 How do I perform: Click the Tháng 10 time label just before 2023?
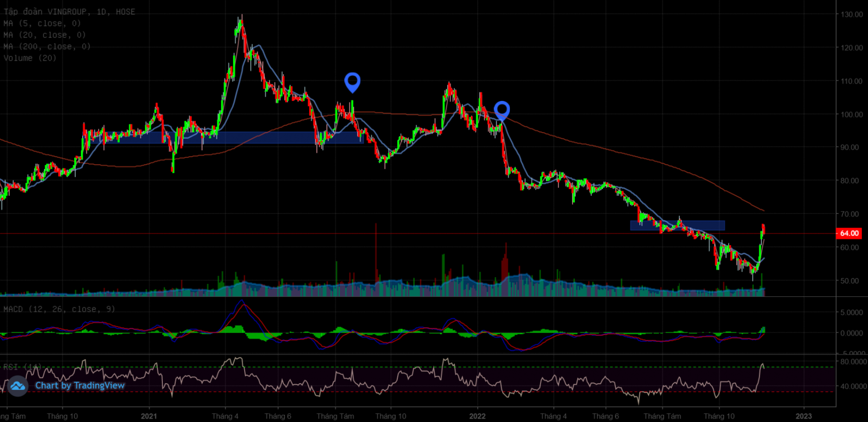pos(719,416)
